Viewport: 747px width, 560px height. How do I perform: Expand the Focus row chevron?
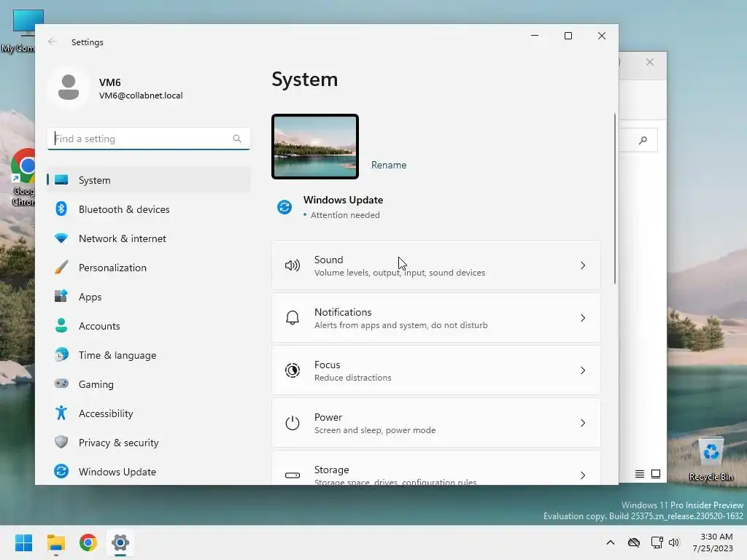583,370
